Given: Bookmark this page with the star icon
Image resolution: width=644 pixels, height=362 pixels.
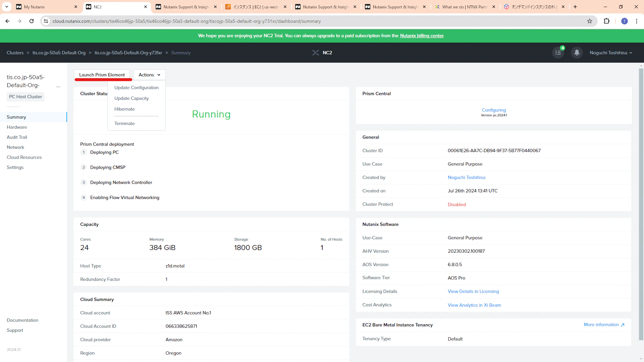Looking at the screenshot, I should click(x=590, y=21).
